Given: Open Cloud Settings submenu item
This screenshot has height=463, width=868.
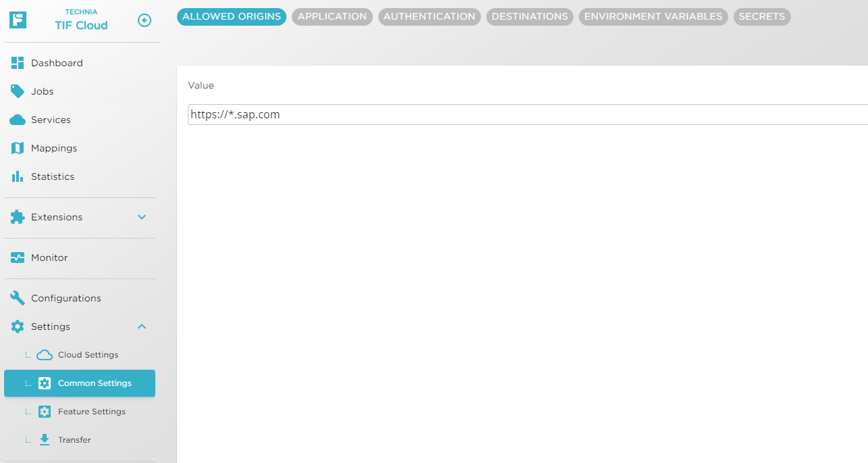Looking at the screenshot, I should point(88,355).
